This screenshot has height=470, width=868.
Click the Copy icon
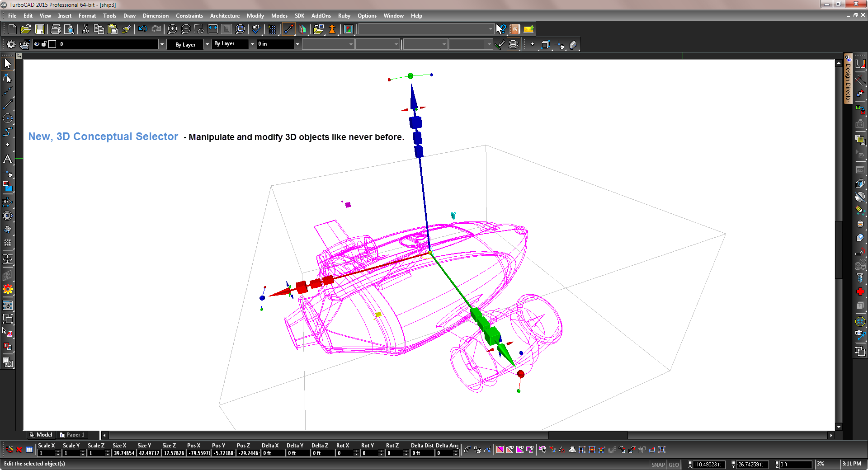coord(99,29)
